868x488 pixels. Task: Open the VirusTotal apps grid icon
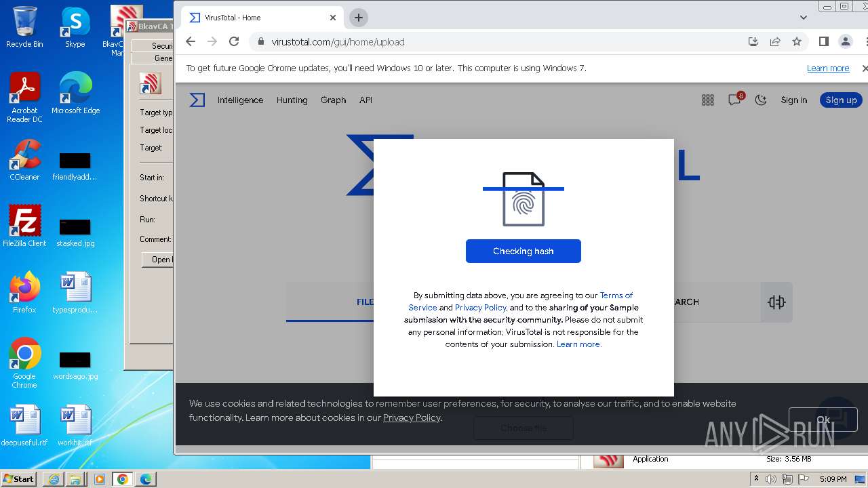coord(708,100)
